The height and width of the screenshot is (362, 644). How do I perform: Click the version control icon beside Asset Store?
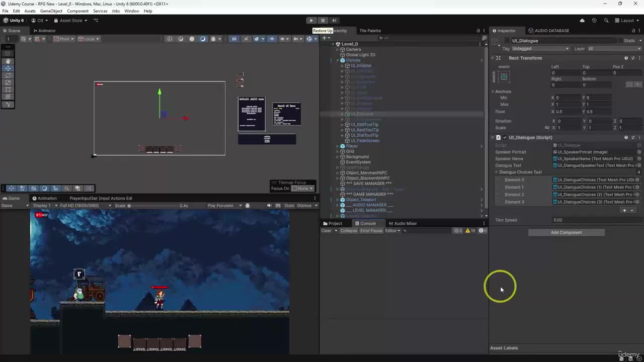[96, 21]
